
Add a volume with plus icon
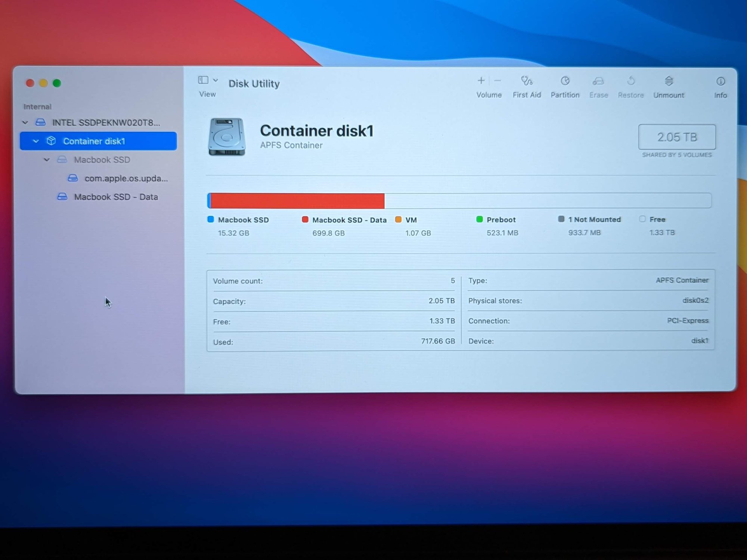coord(481,81)
